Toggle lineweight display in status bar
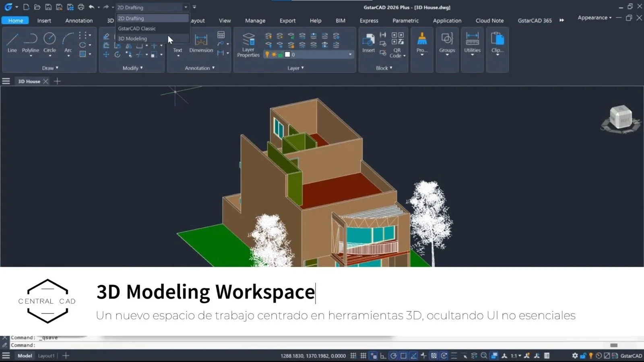The width and height of the screenshot is (644, 362). pos(454,356)
